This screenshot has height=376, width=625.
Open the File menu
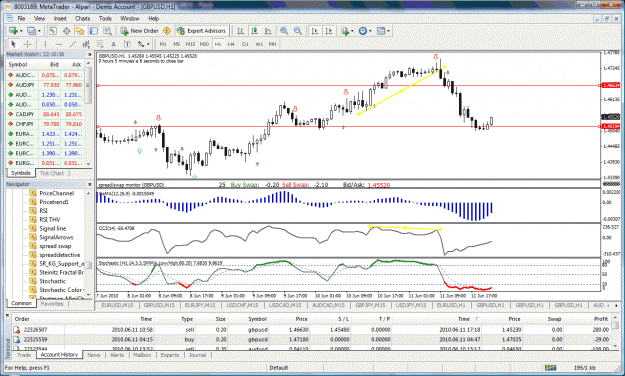point(21,19)
